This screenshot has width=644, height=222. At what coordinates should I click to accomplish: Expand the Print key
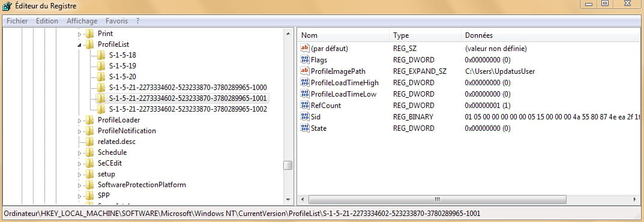point(80,34)
